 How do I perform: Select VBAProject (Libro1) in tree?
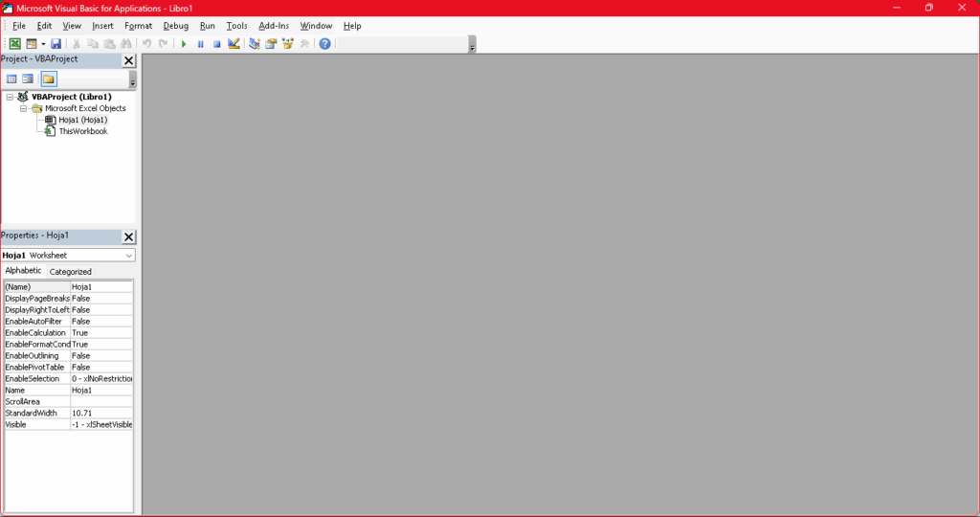coord(71,97)
